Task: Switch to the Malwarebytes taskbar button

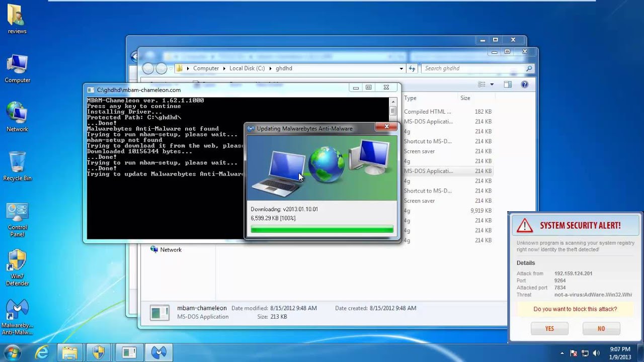Action: [x=159, y=352]
